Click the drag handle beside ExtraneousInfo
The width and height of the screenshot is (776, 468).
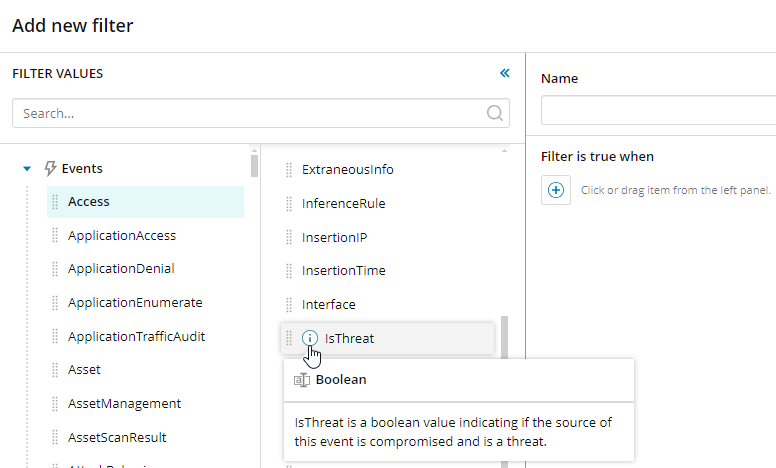289,170
